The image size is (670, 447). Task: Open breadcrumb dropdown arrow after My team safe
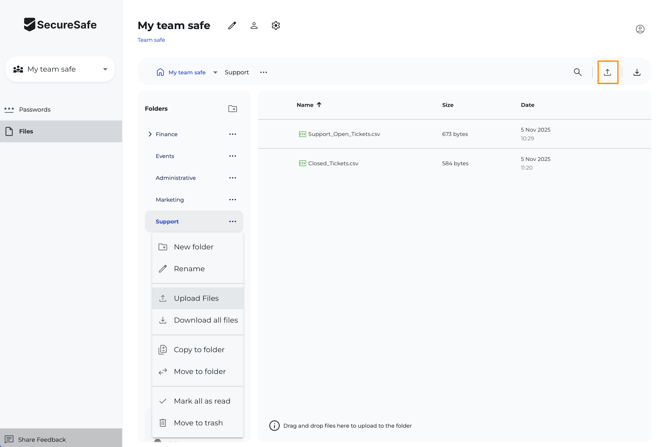(x=215, y=72)
